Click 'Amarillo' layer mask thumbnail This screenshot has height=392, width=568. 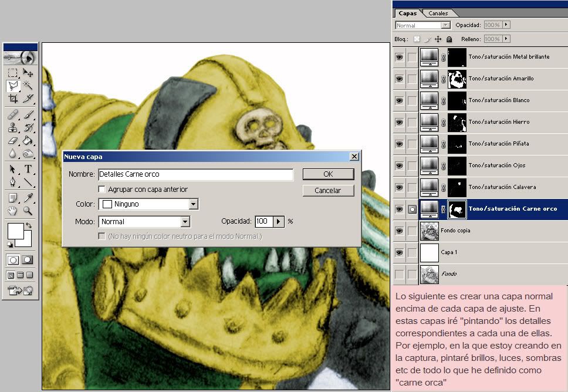(x=457, y=79)
